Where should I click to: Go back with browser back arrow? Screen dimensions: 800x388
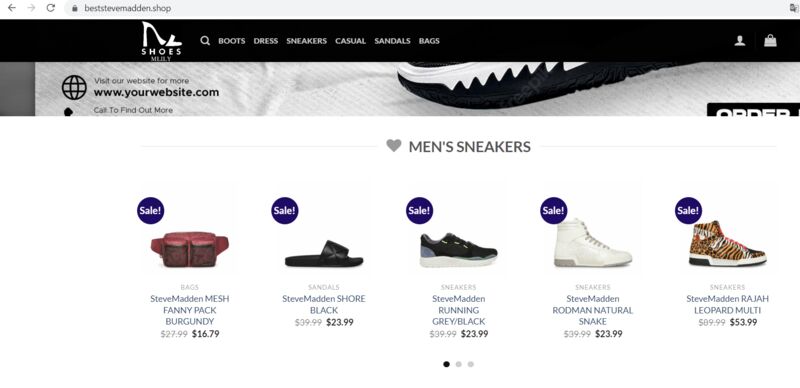click(x=12, y=8)
